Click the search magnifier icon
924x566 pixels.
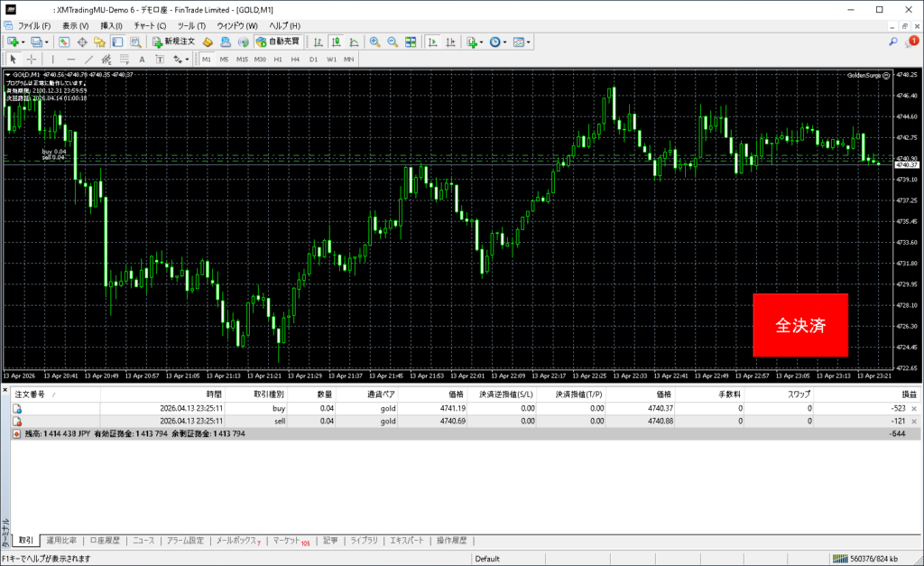(892, 42)
